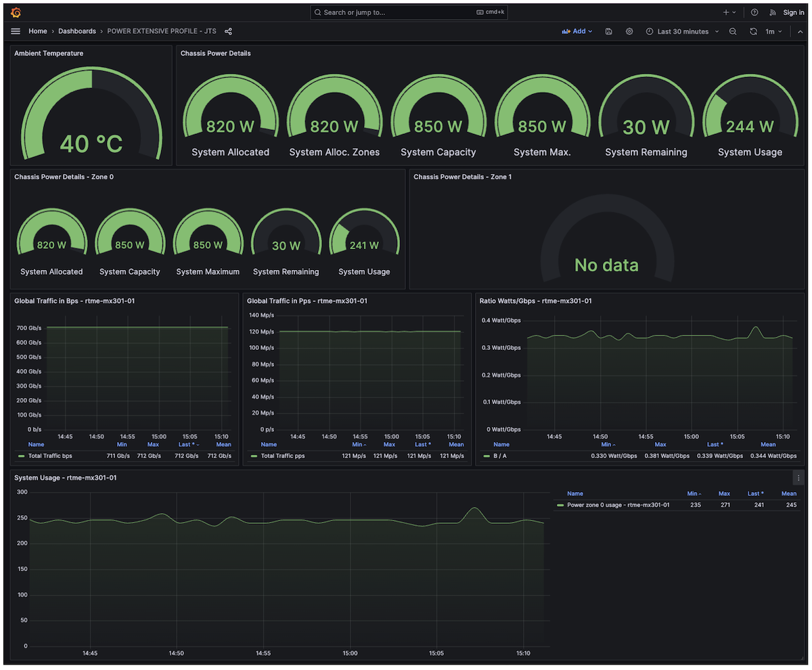
Task: Change the 1m auto-refresh interval
Action: coord(772,31)
